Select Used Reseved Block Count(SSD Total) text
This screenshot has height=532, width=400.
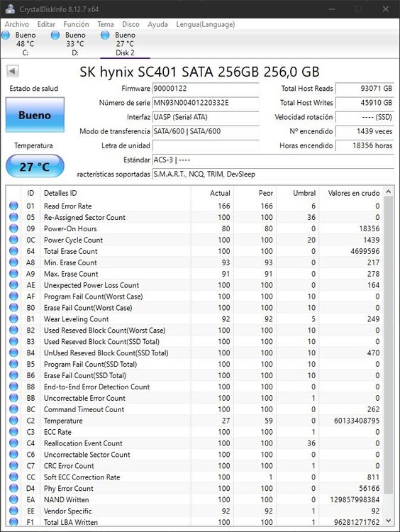click(x=101, y=341)
